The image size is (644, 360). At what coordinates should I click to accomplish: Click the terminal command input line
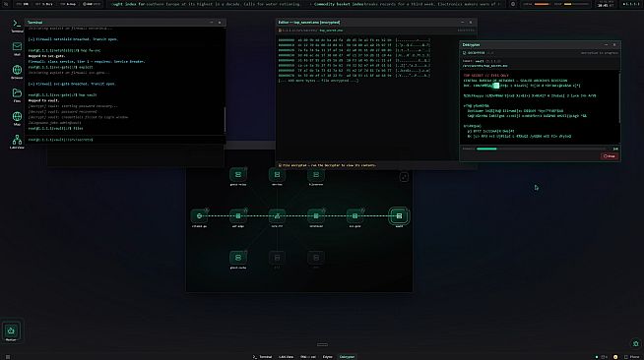[x=125, y=140]
